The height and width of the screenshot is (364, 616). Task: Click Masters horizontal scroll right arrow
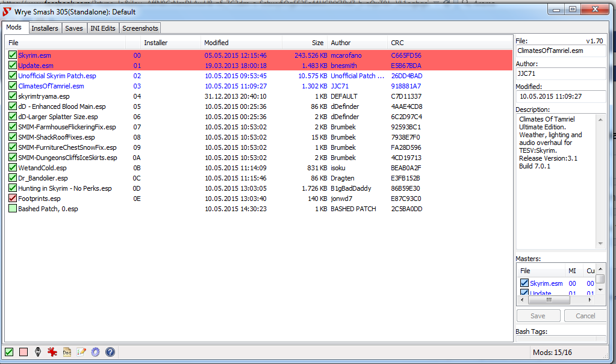(x=590, y=300)
